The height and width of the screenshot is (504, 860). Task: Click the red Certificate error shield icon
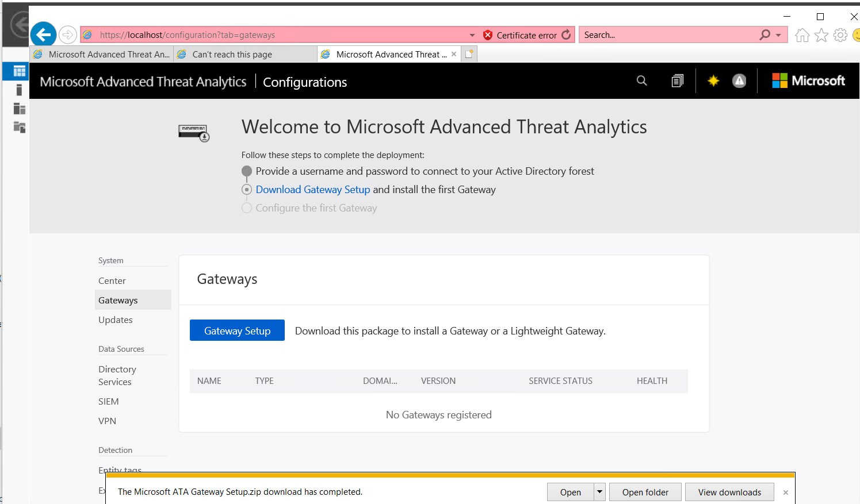(488, 35)
